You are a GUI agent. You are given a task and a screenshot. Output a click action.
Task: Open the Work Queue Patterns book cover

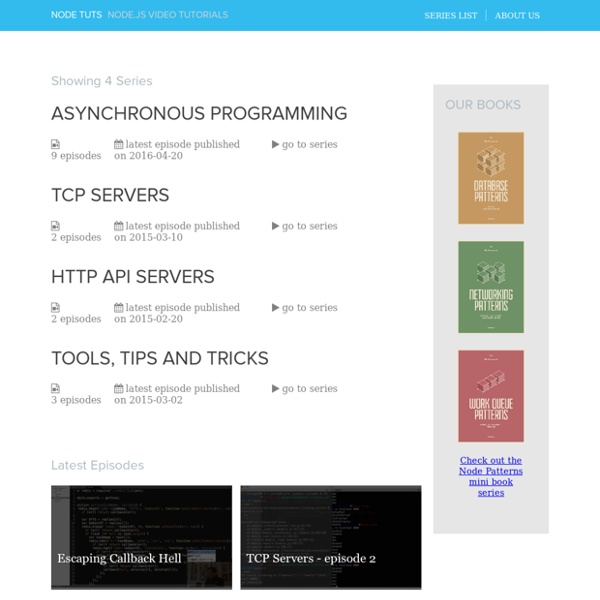pyautogui.click(x=491, y=396)
